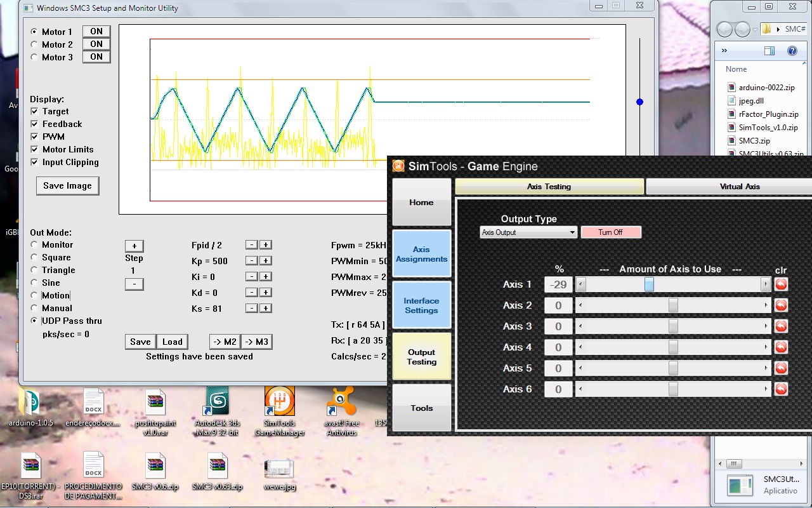Choose Triangle out mode

coord(34,270)
